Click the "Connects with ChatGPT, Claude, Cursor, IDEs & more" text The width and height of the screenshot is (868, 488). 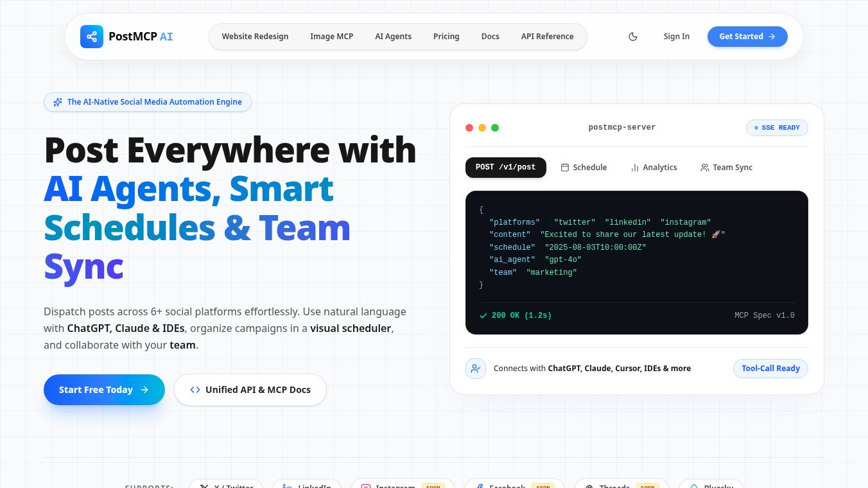592,369
